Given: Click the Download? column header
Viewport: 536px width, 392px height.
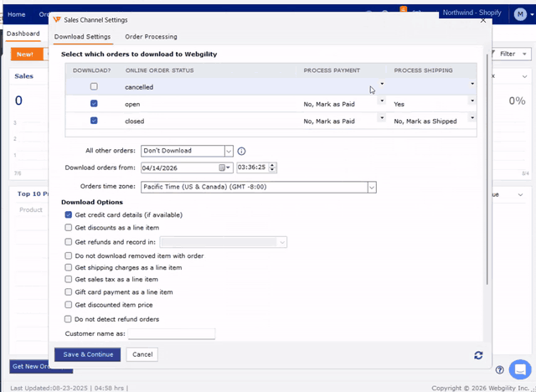Looking at the screenshot, I should (91, 70).
